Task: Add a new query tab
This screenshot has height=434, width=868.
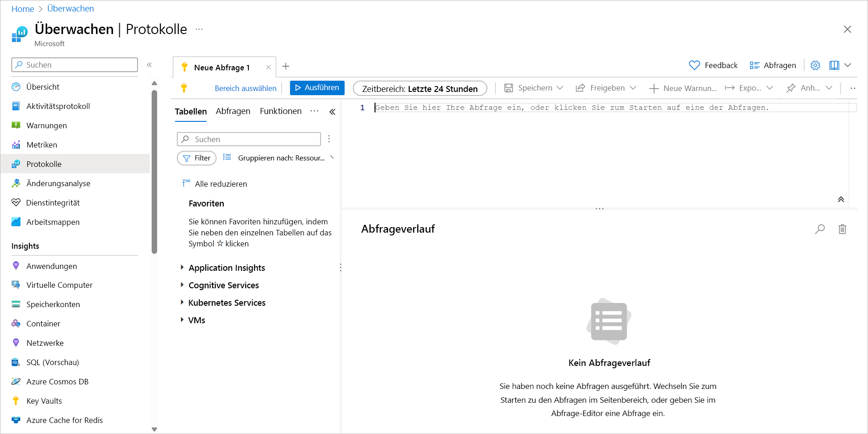Action: (286, 67)
